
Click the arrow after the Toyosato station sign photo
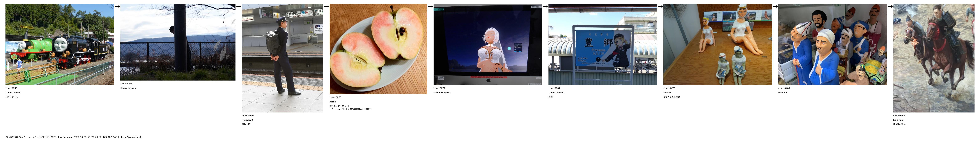click(660, 6)
